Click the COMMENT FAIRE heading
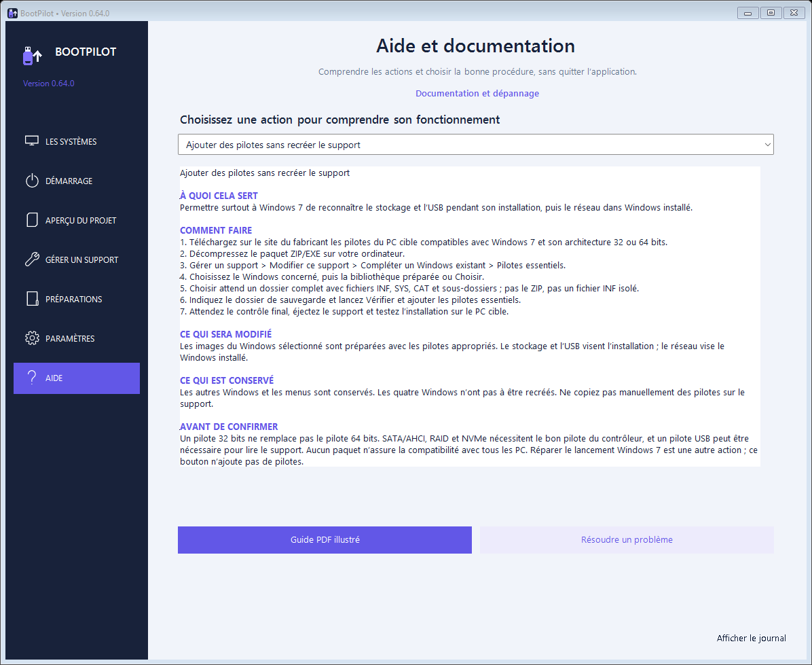Viewport: 812px width, 665px height. [x=216, y=230]
